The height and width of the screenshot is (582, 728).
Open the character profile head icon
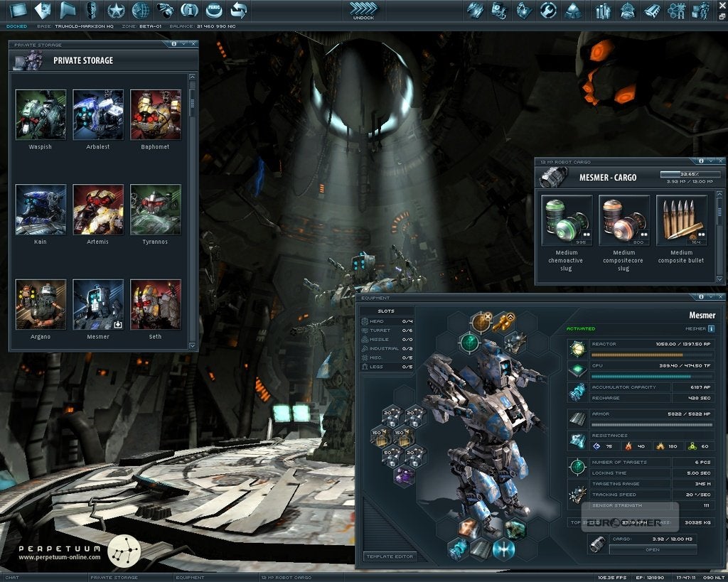(91, 11)
